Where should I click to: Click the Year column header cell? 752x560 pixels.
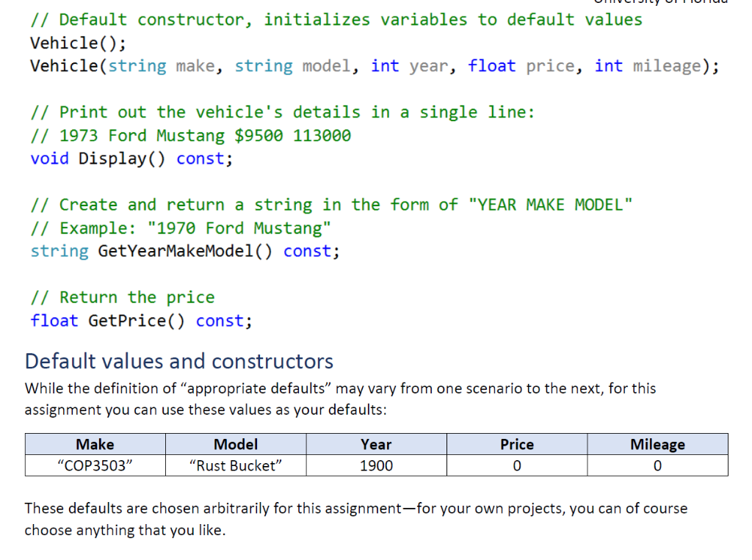[375, 444]
